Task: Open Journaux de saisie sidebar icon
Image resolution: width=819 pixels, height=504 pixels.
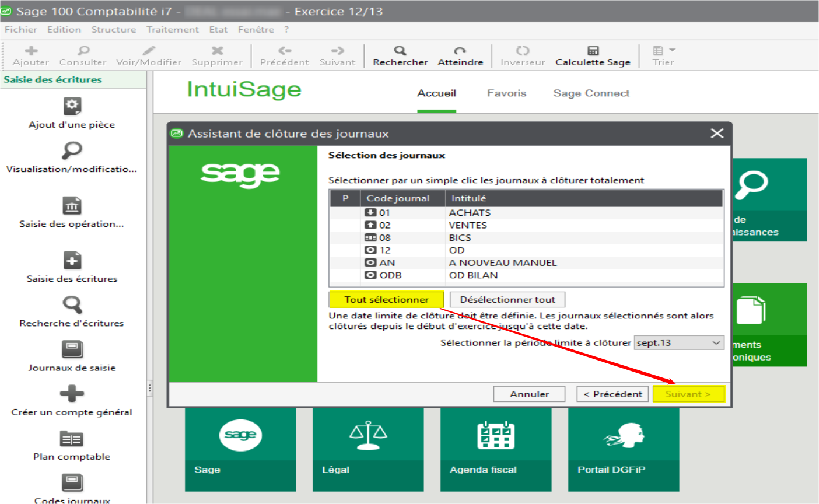Action: [x=72, y=349]
